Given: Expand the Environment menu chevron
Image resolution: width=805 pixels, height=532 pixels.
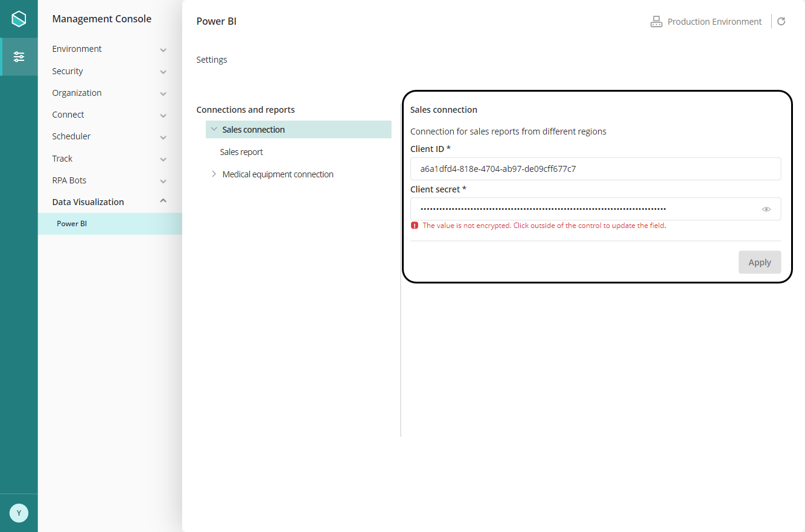Looking at the screenshot, I should pos(163,49).
